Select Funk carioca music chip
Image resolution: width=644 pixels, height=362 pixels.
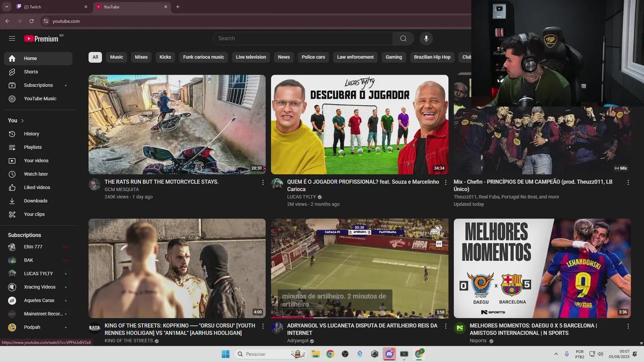point(203,57)
